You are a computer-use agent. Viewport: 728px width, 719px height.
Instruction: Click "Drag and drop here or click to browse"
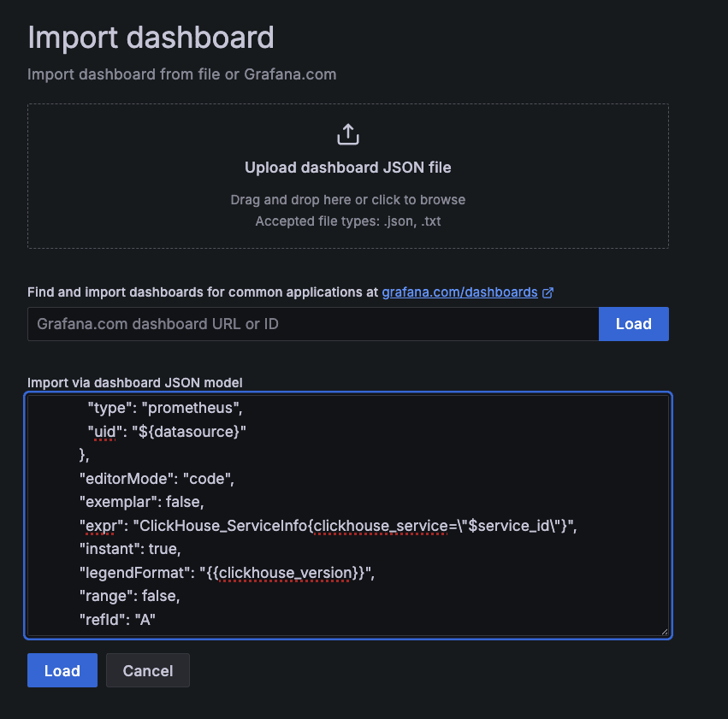[x=347, y=200]
